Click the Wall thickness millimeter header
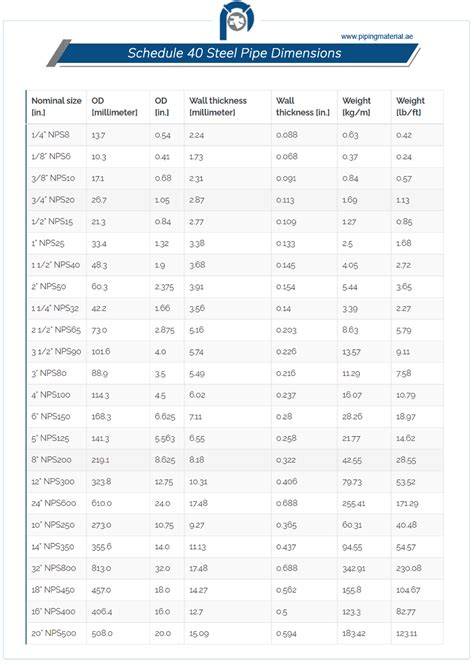 tap(218, 106)
